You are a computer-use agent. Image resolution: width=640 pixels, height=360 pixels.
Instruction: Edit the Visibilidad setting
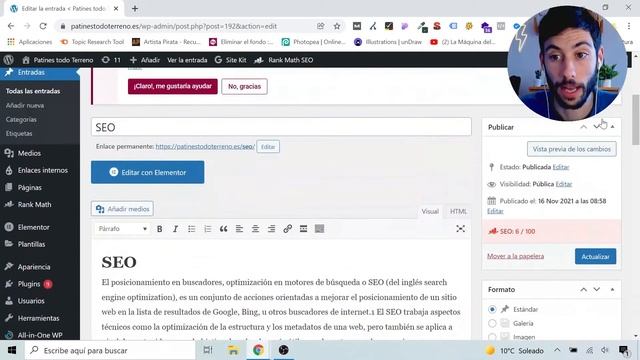tap(564, 184)
